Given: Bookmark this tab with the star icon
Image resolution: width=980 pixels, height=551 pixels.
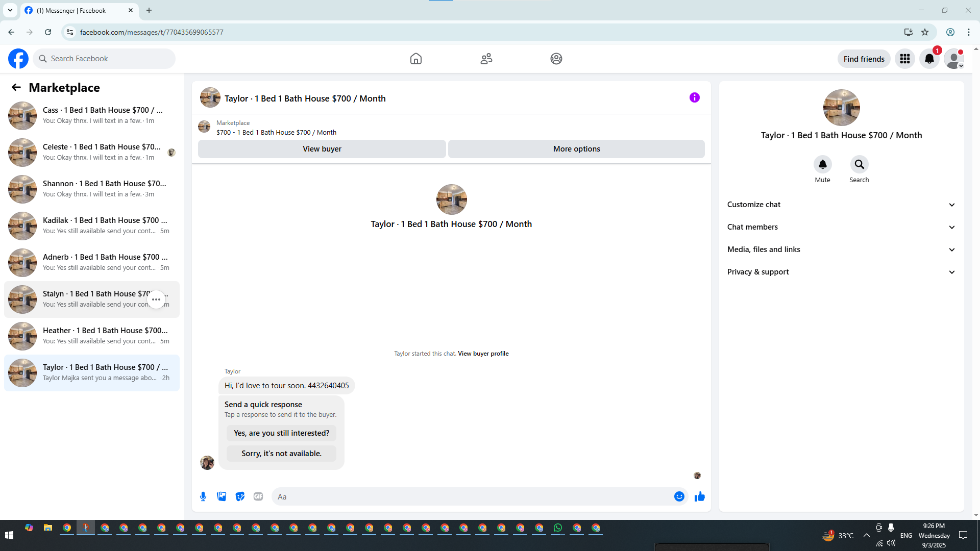Looking at the screenshot, I should pos(925,32).
